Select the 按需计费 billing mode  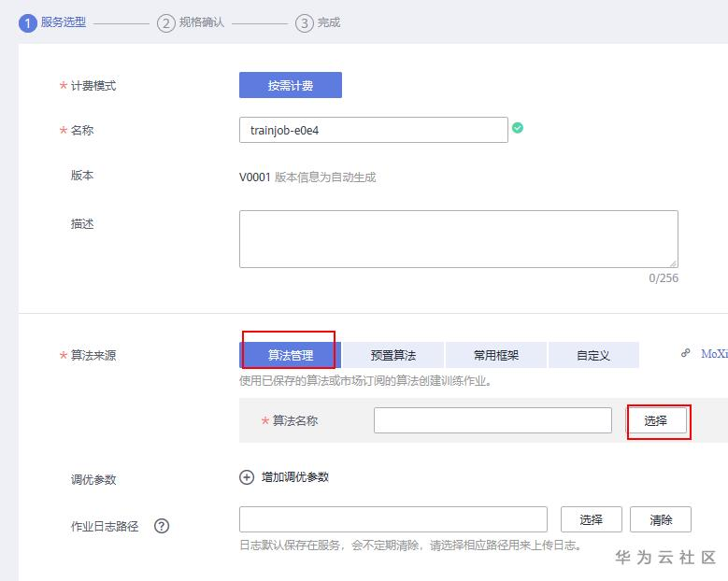point(291,85)
